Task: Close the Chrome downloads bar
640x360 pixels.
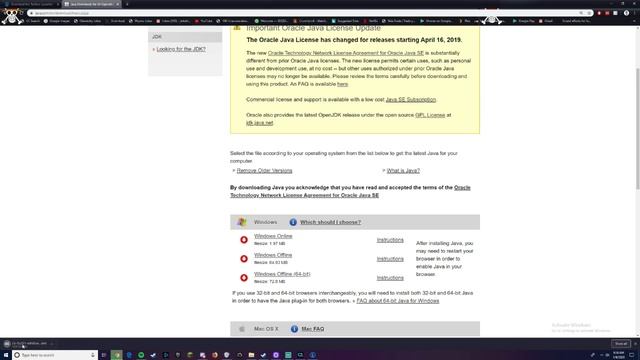Action: coord(635,344)
